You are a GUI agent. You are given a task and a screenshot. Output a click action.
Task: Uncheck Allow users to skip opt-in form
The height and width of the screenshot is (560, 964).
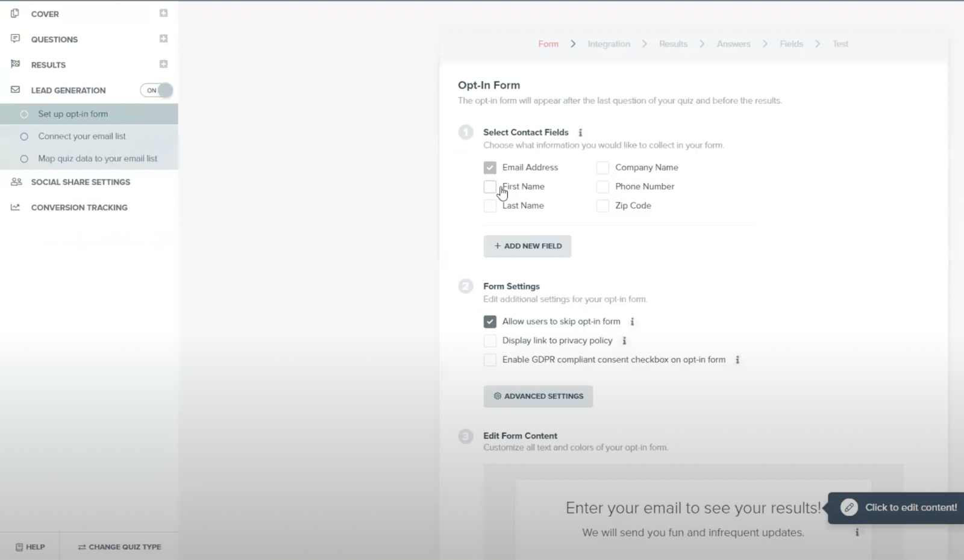coord(490,322)
